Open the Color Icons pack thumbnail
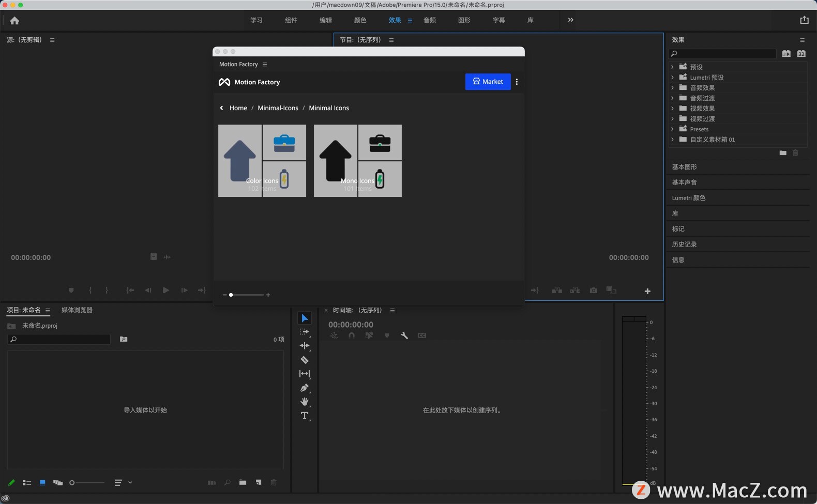The width and height of the screenshot is (817, 504). pos(262,161)
